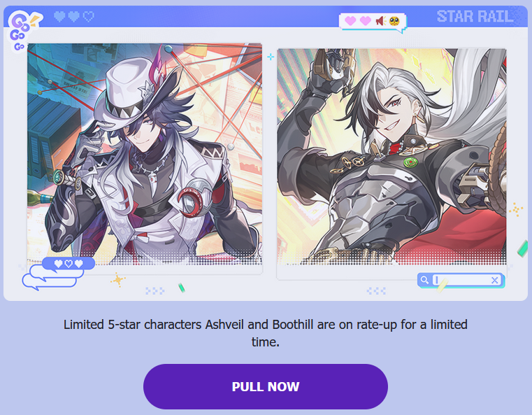Click the megaphone icon in the speech bubble
This screenshot has width=532, height=415.
click(381, 21)
